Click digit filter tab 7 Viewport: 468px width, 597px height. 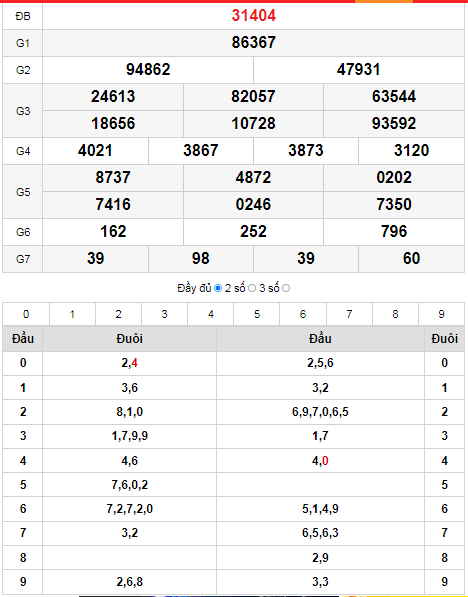point(349,314)
